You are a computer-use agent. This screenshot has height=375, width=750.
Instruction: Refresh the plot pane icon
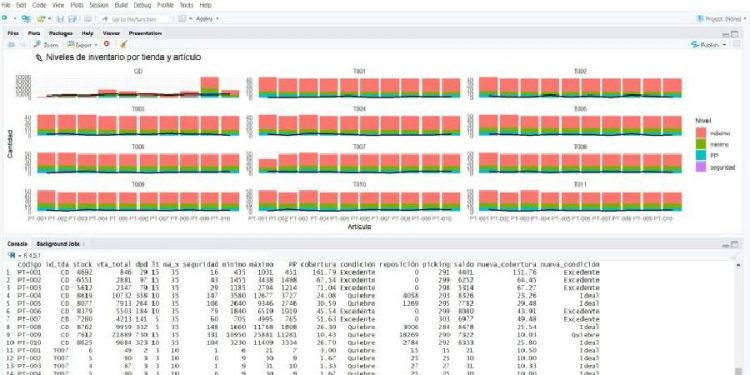(736, 44)
